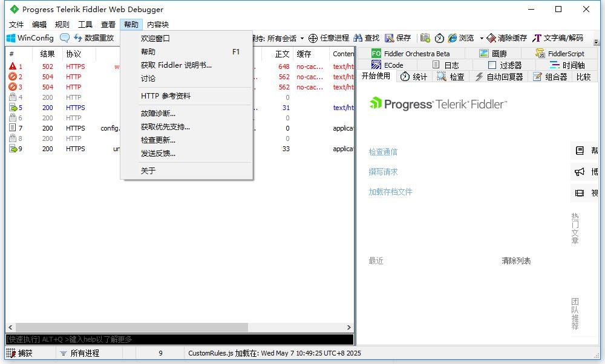Open the 文件 menu
The height and width of the screenshot is (364, 605).
(x=16, y=25)
